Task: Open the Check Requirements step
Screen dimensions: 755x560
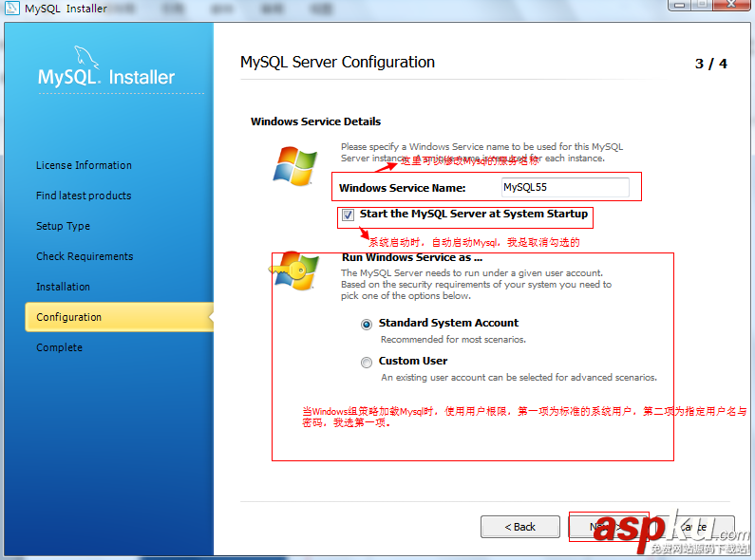Action: pos(85,256)
